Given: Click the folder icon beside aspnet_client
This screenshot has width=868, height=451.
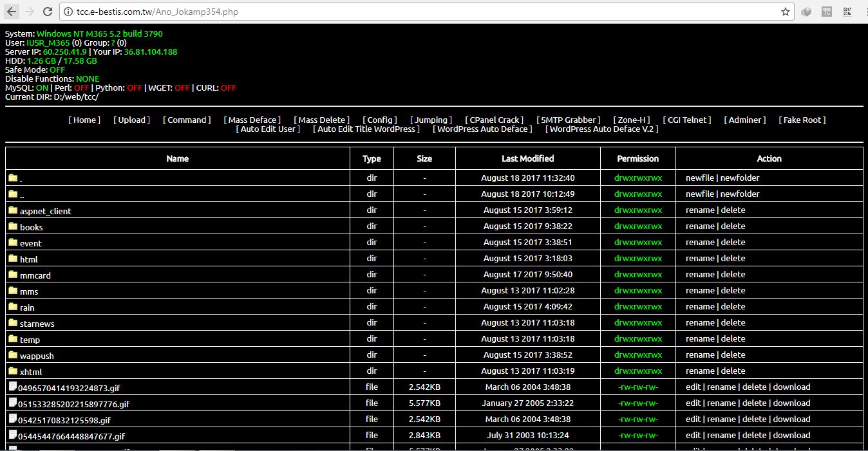Looking at the screenshot, I should click(x=13, y=210).
